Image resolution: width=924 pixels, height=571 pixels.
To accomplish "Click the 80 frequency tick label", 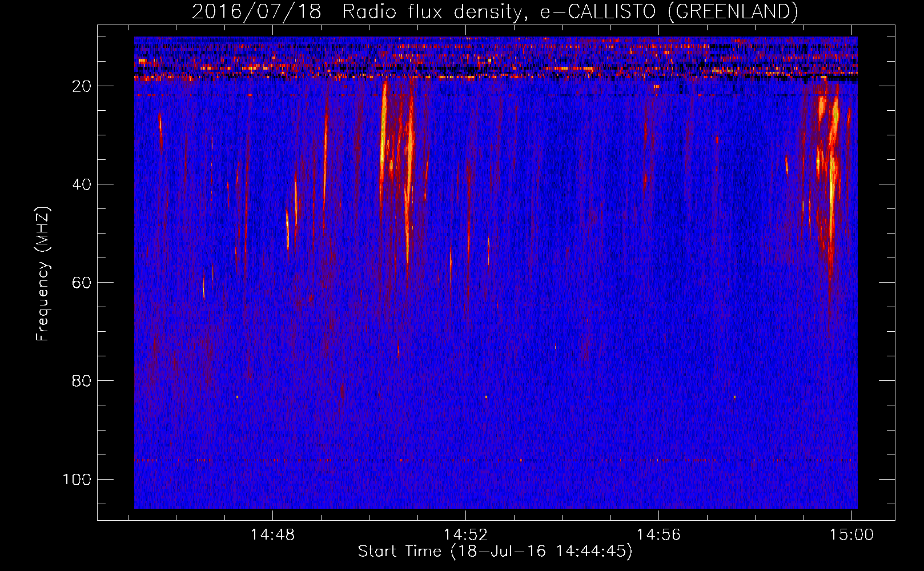I will click(x=81, y=381).
